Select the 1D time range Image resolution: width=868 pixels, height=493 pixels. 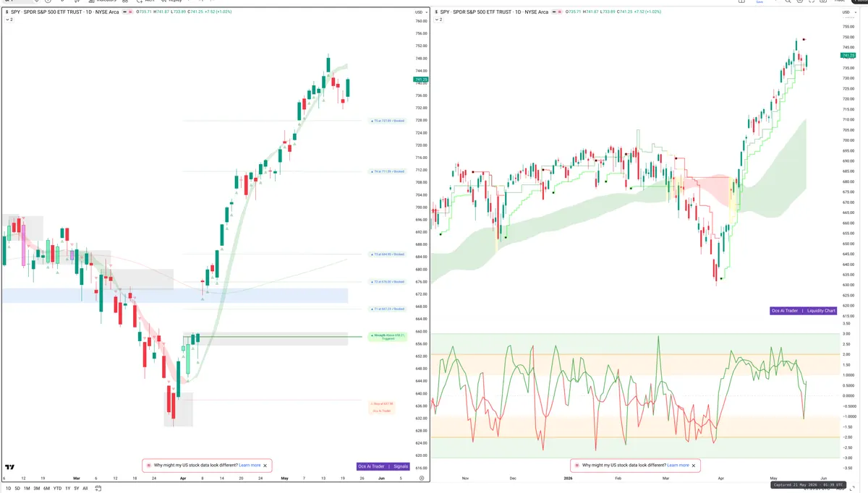(x=9, y=489)
